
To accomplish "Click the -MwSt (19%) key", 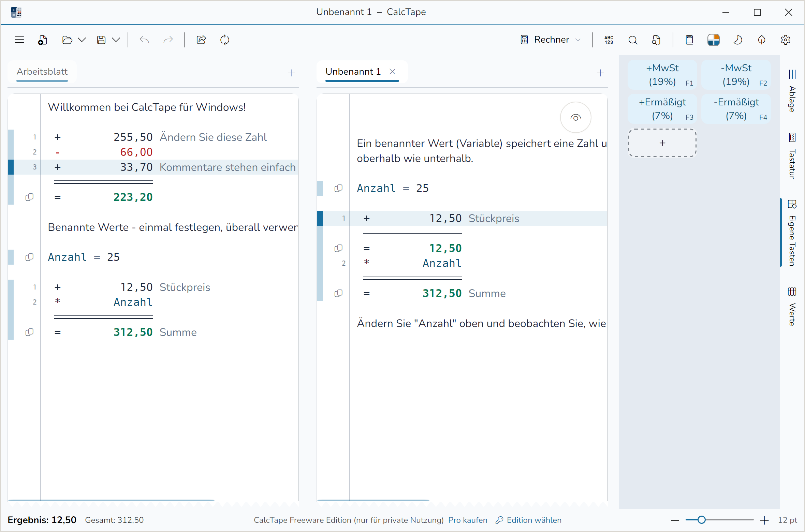I will (736, 75).
